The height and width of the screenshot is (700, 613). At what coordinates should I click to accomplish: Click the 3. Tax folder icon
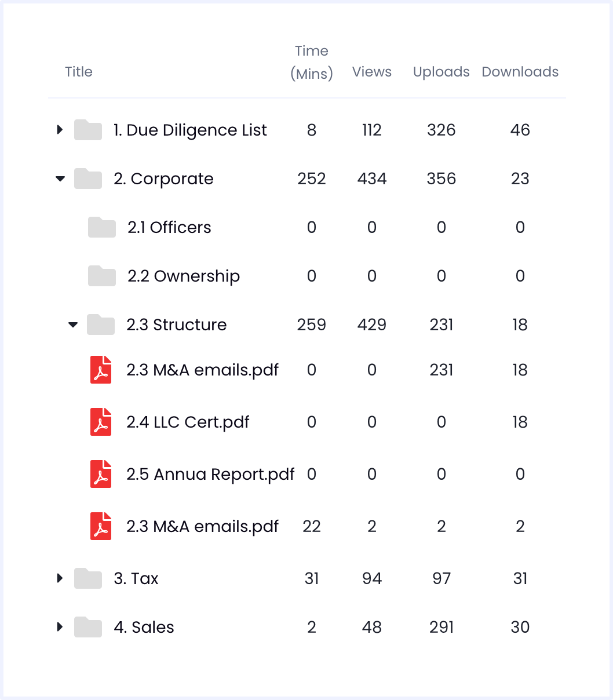pos(88,578)
